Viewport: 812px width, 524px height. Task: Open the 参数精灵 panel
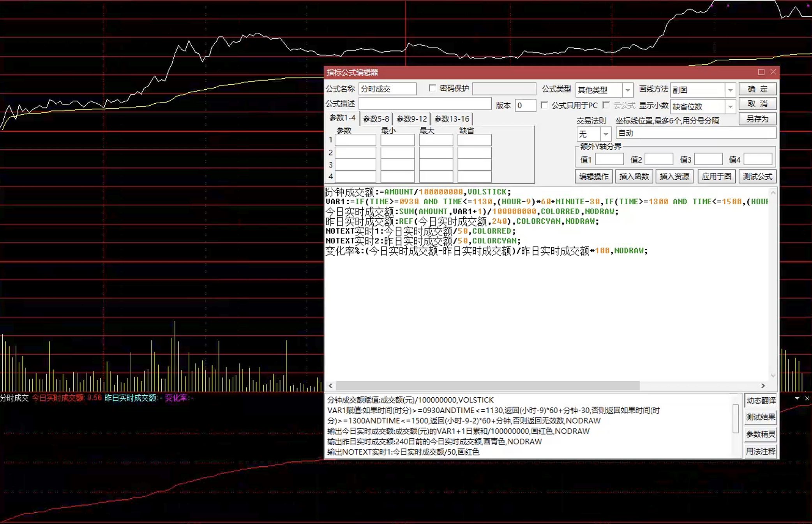(761, 434)
